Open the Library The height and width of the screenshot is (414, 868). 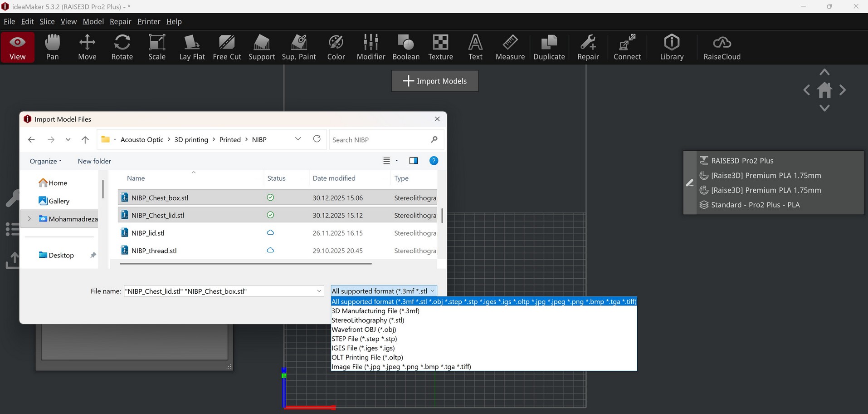672,47
